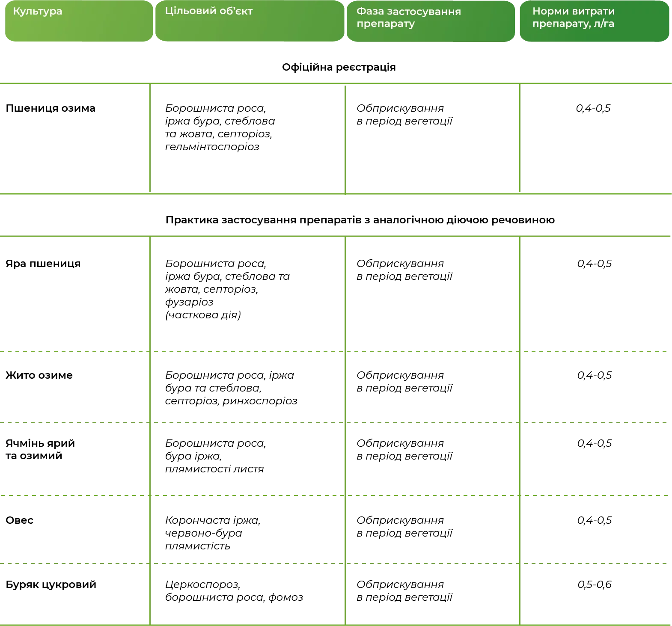Select the 'Офіційна реєстрація' section heading
Viewport: 672px width, 626px height.
tap(339, 67)
